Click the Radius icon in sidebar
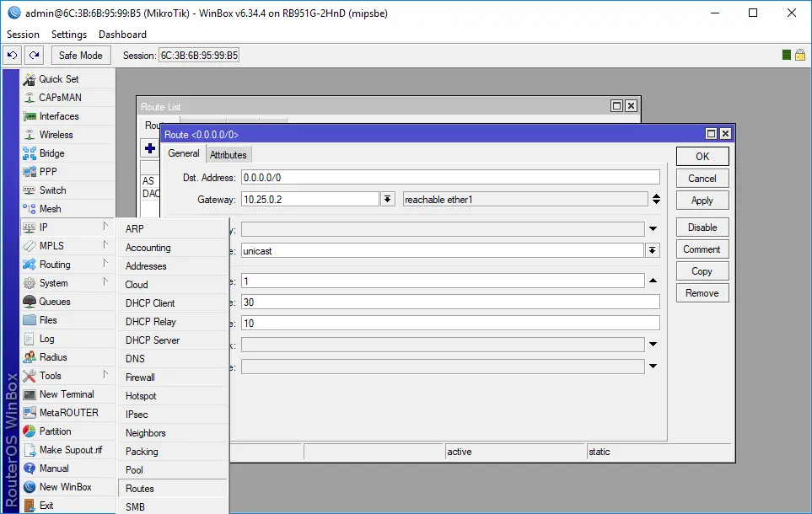Viewport: 812px width, 514px height. pos(30,357)
